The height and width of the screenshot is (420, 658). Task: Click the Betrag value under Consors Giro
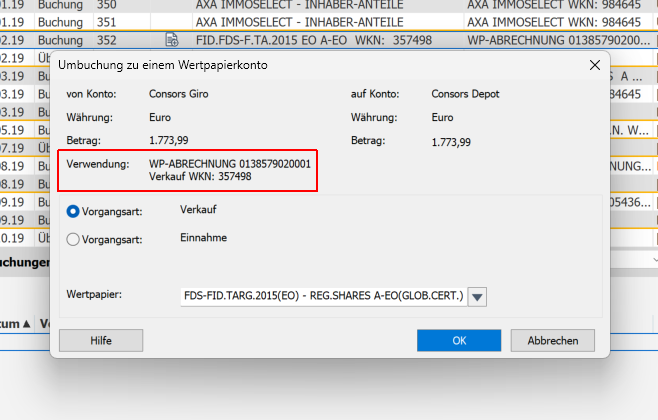pos(168,142)
